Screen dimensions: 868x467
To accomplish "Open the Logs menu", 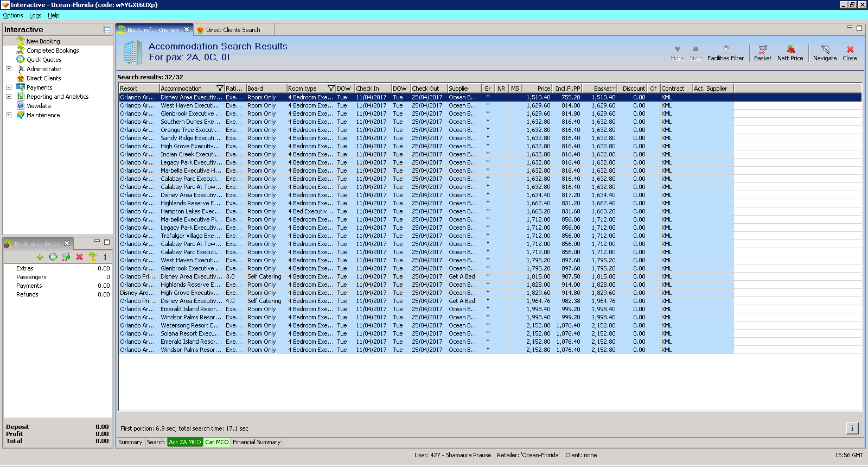I will (35, 15).
